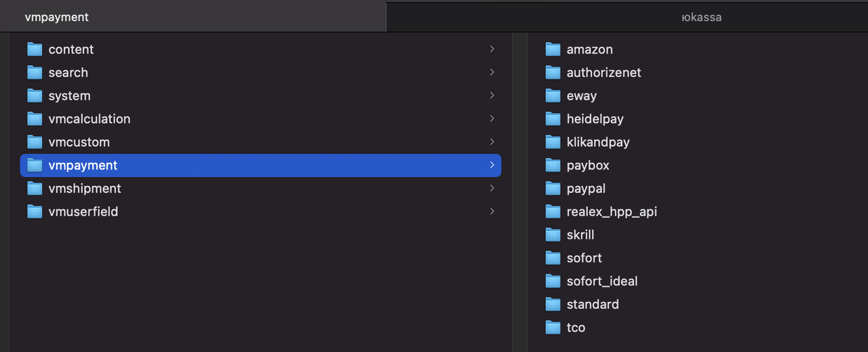Click the vmshipment folder icon
Image resolution: width=868 pixels, height=352 pixels.
tap(35, 189)
